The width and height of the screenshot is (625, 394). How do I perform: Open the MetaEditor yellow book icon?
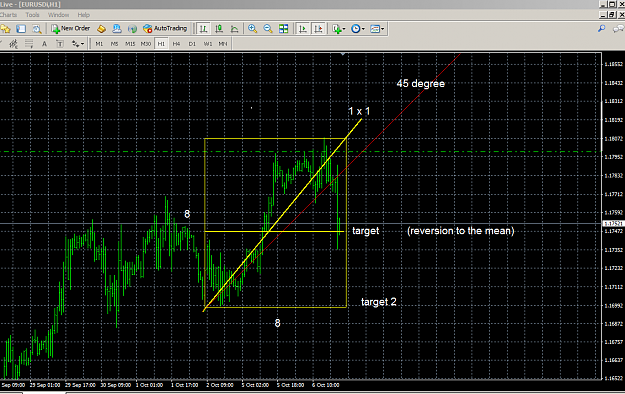101,29
